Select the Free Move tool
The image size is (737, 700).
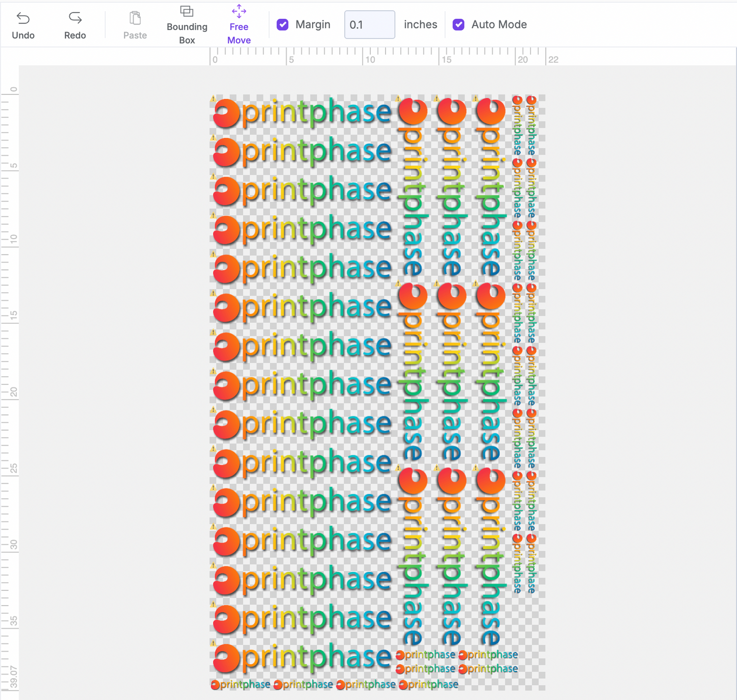click(239, 25)
